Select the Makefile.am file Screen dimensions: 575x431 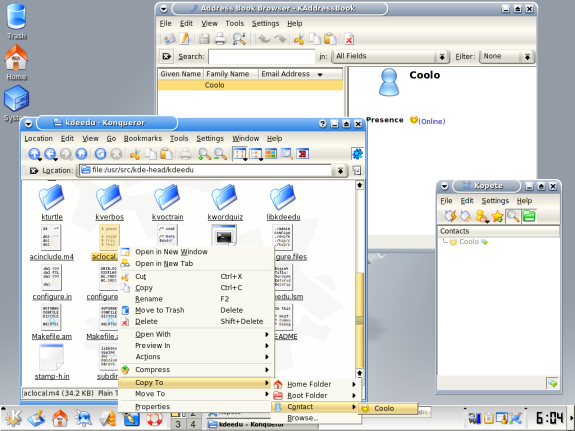51,322
